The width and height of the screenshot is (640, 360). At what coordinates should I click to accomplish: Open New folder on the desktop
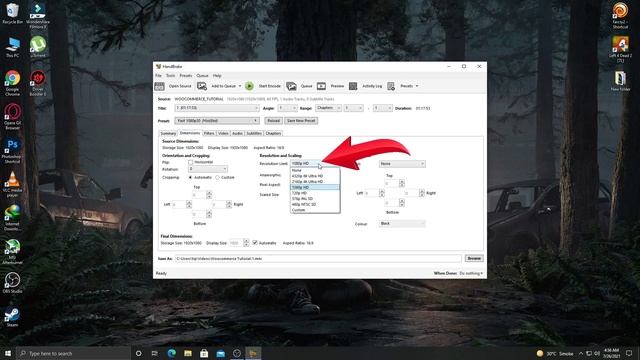pyautogui.click(x=620, y=81)
